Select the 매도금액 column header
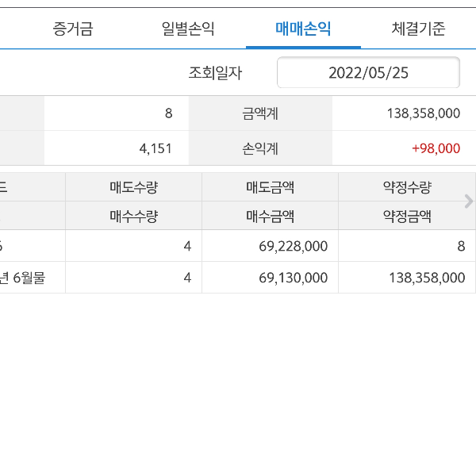The image size is (476, 476). pyautogui.click(x=270, y=187)
